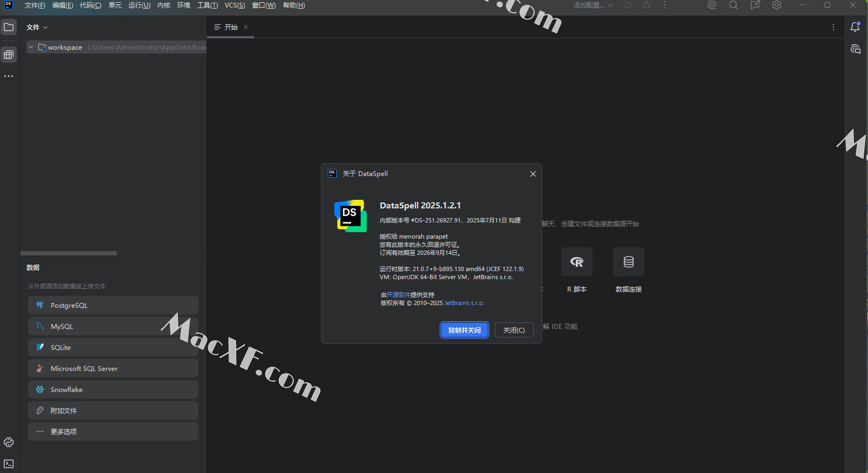The height and width of the screenshot is (473, 868).
Task: Open the 代码(C) menu
Action: [x=90, y=5]
